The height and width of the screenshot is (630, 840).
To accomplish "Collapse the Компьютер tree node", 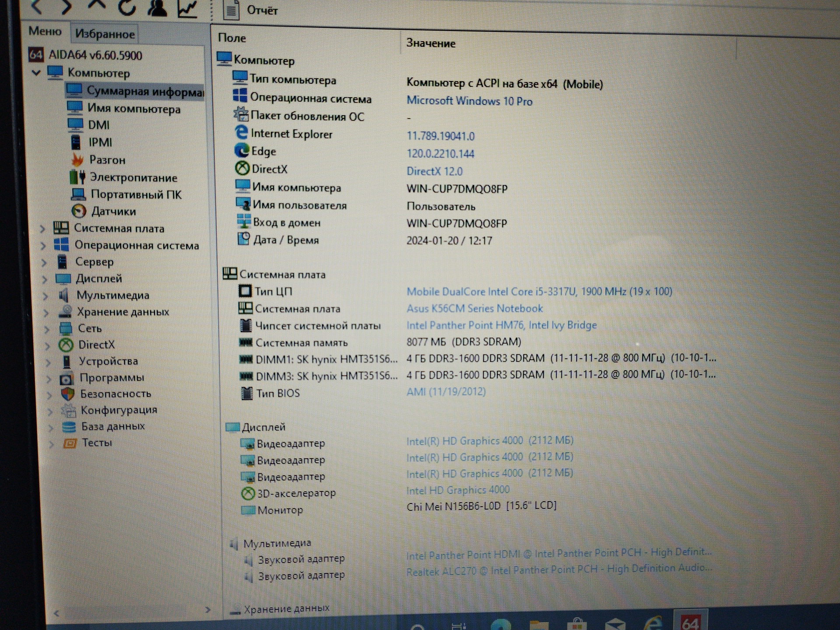I will point(37,72).
